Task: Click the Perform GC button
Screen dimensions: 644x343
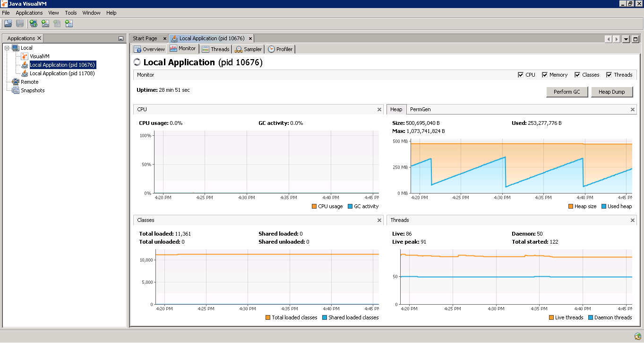Action: (567, 92)
